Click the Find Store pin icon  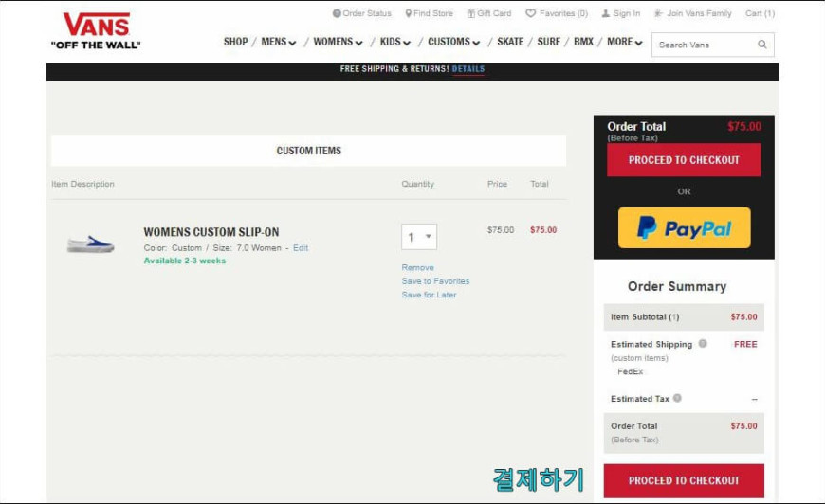(409, 13)
